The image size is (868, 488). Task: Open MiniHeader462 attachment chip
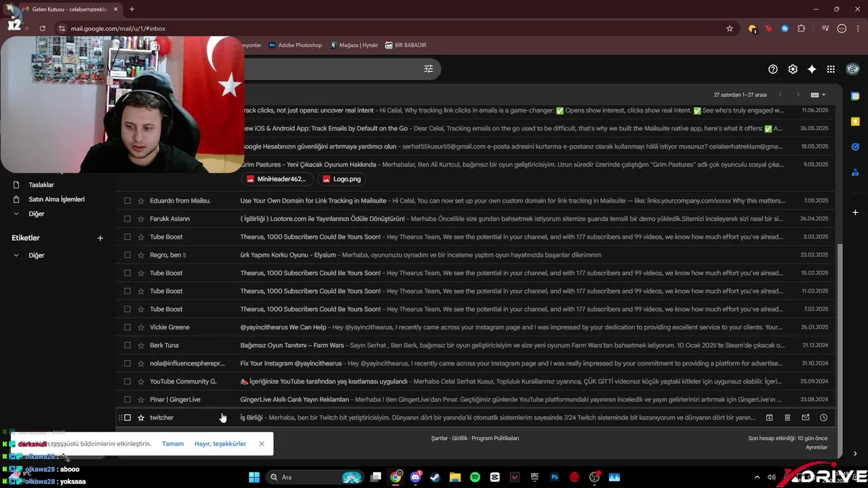click(x=277, y=179)
